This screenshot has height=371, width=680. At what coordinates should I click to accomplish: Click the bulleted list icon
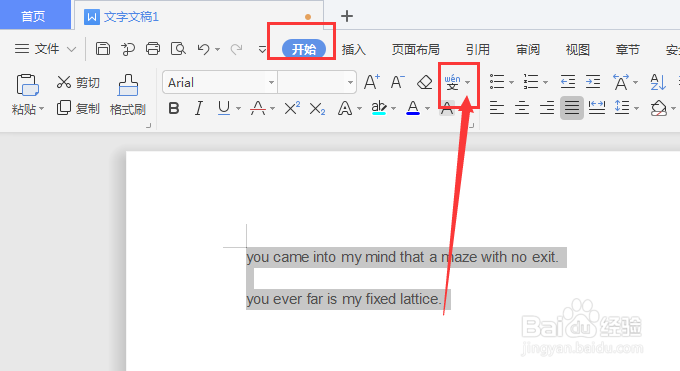(497, 82)
